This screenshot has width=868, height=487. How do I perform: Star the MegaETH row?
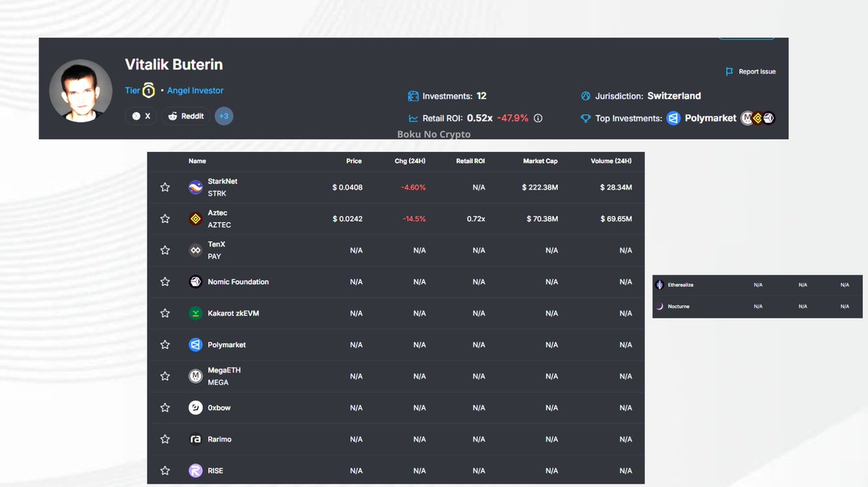click(x=165, y=376)
